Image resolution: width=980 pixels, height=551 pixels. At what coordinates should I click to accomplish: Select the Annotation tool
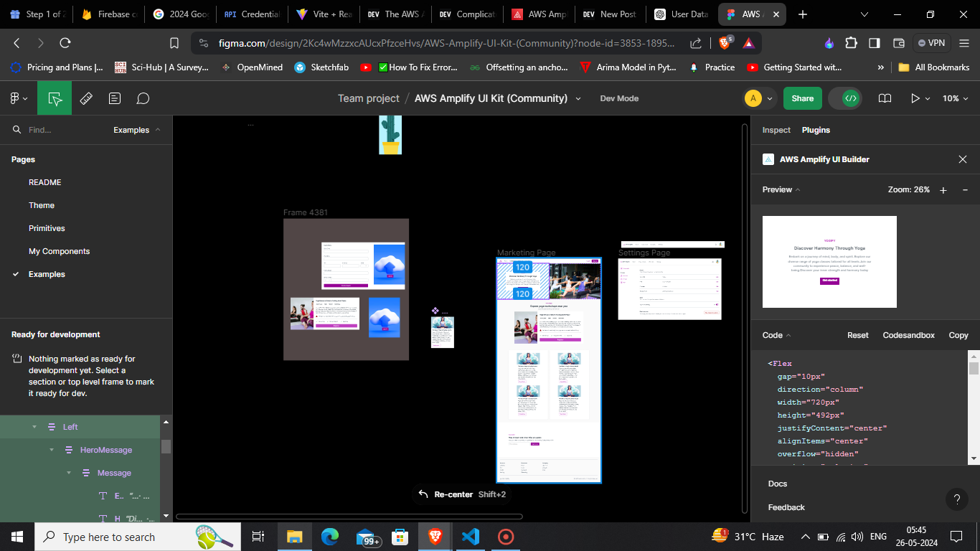tap(115, 98)
